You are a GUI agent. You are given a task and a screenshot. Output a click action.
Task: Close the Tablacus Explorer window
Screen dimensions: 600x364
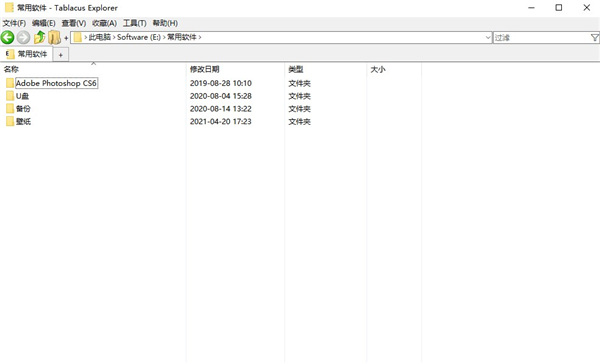point(586,8)
